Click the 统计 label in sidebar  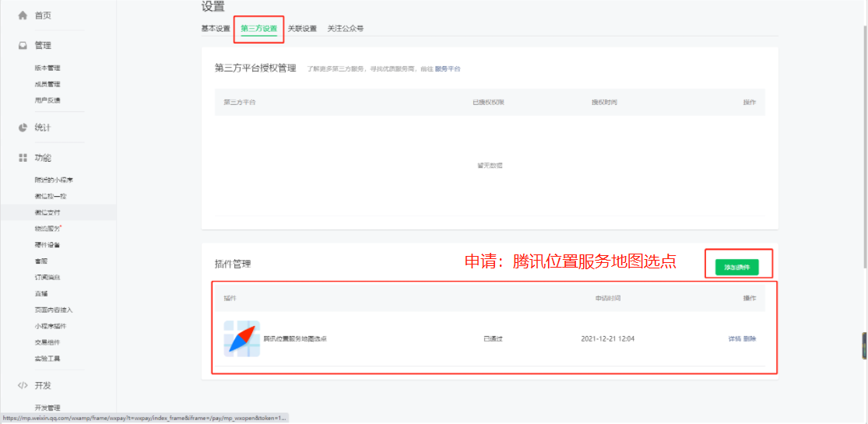coord(43,128)
